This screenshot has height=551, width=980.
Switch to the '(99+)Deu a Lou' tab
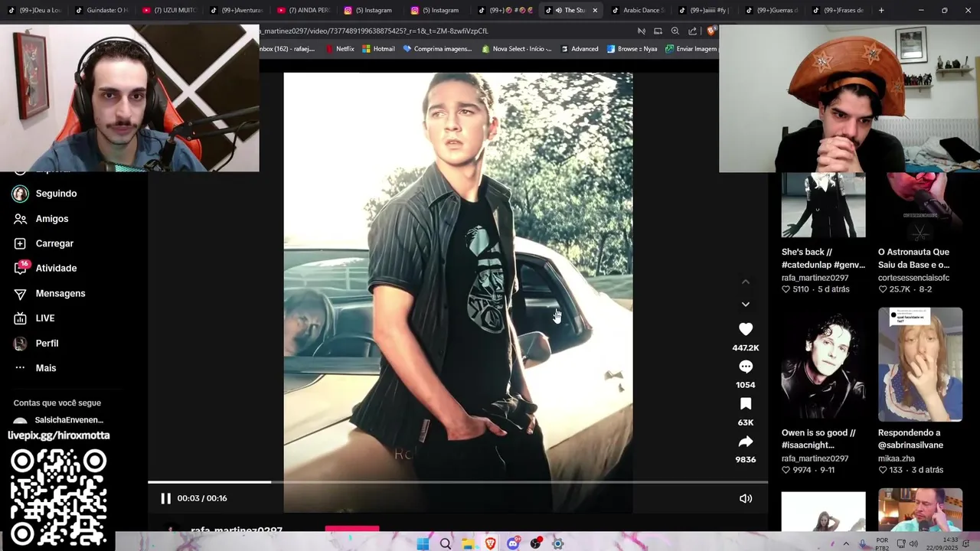34,10
